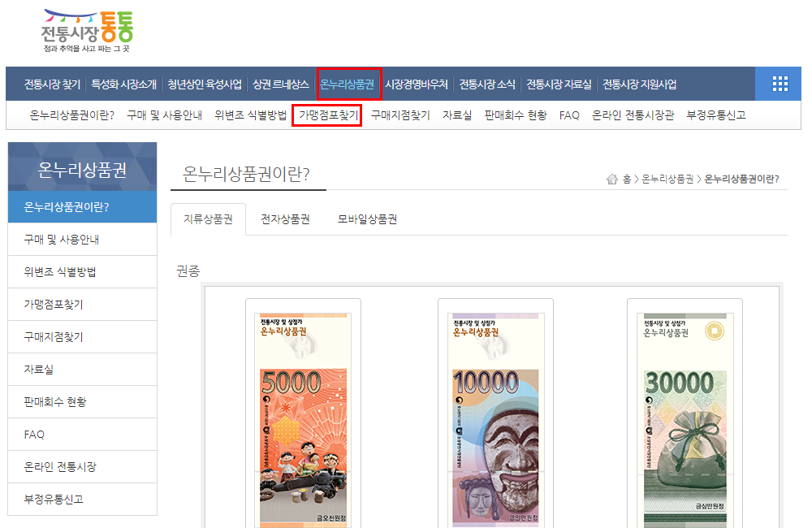
Task: Select 구매지점찾기 in left sidebar
Action: click(82, 337)
